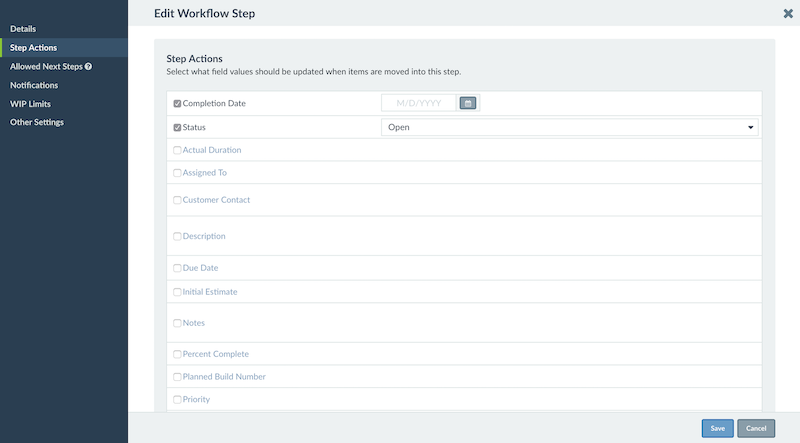Enable the Actual Duration checkbox

(x=177, y=150)
